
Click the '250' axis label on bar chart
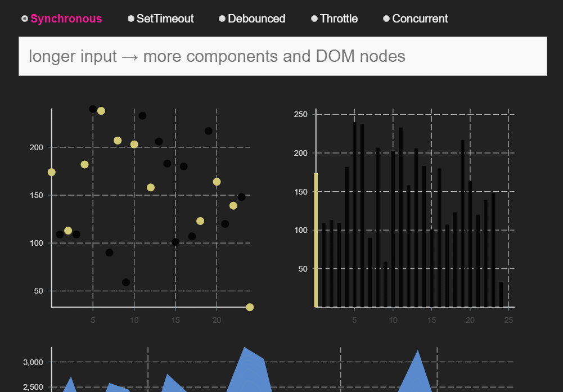301,115
